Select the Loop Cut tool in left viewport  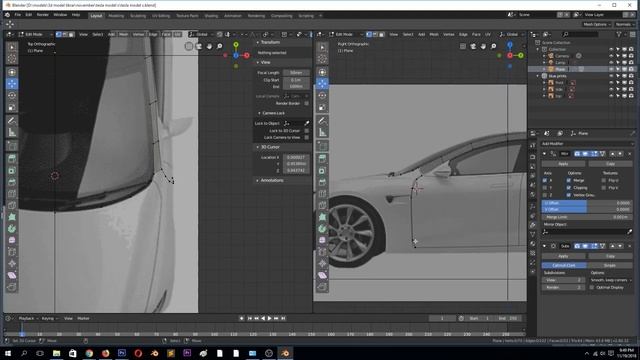click(12, 194)
